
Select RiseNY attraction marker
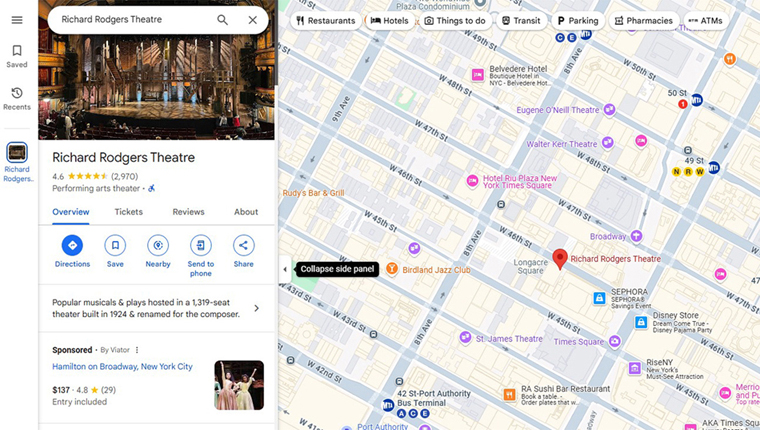click(634, 368)
